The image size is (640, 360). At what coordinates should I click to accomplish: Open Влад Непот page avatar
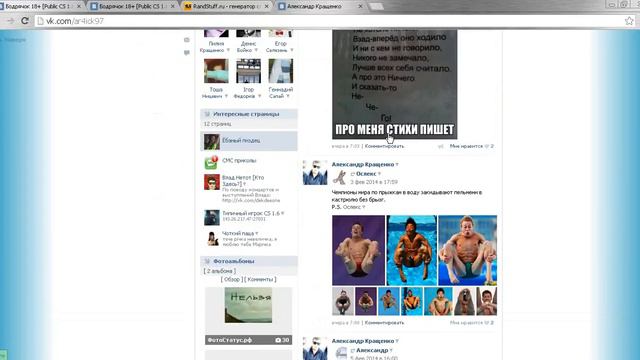click(x=211, y=182)
